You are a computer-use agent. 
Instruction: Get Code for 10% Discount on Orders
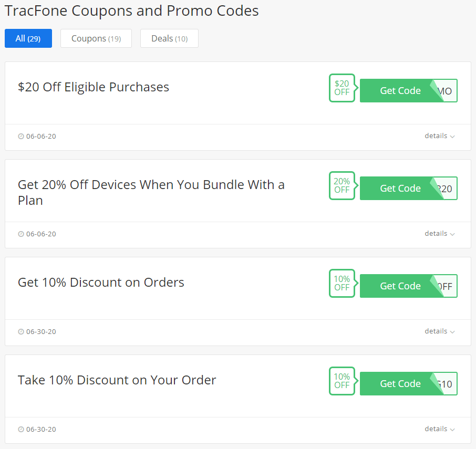409,286
